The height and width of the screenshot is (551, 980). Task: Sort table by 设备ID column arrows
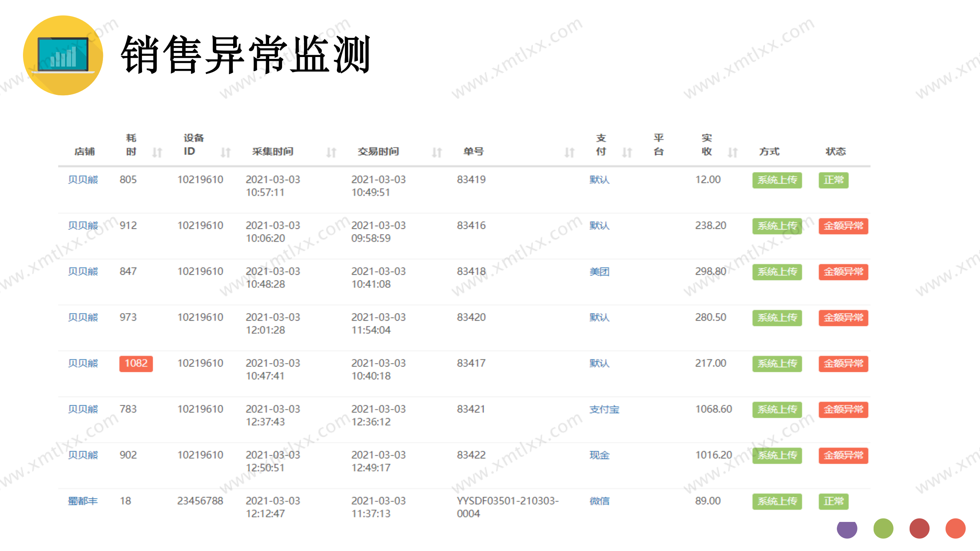225,153
